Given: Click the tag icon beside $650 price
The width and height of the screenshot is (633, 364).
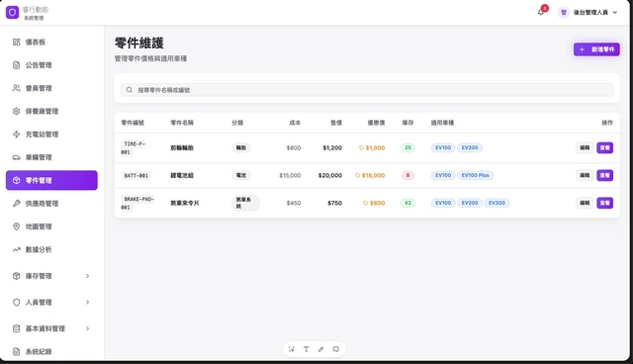Looking at the screenshot, I should click(365, 203).
